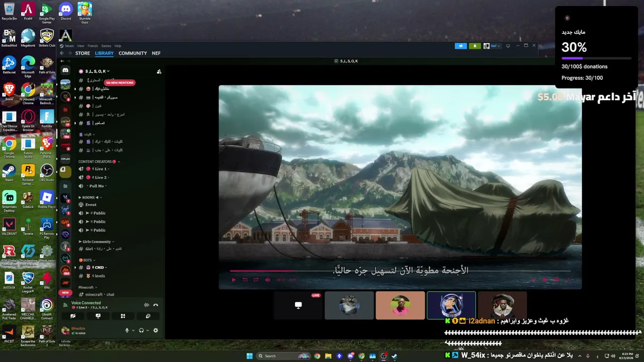The width and height of the screenshot is (644, 362).
Task: Select the LIVE screen share tile
Action: click(x=298, y=305)
